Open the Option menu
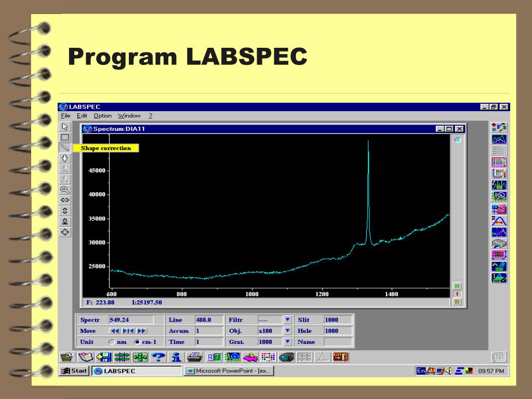Image resolution: width=532 pixels, height=399 pixels. 102,116
